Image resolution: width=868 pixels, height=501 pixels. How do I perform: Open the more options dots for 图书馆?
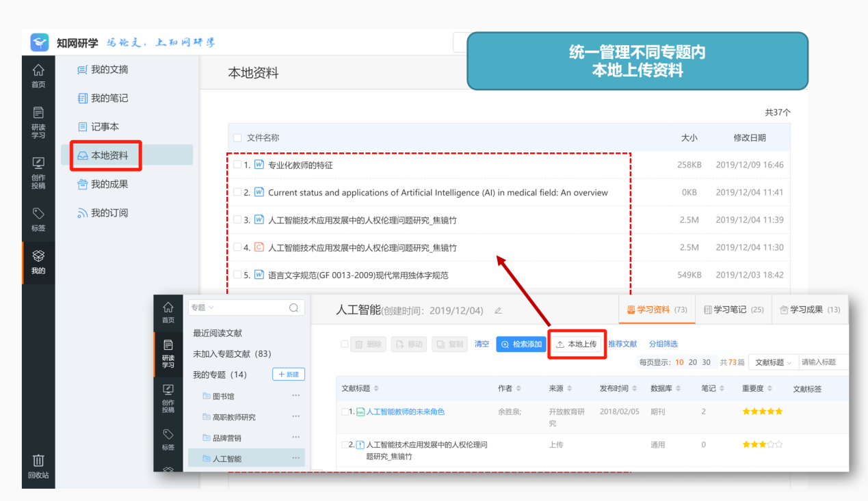click(x=295, y=396)
